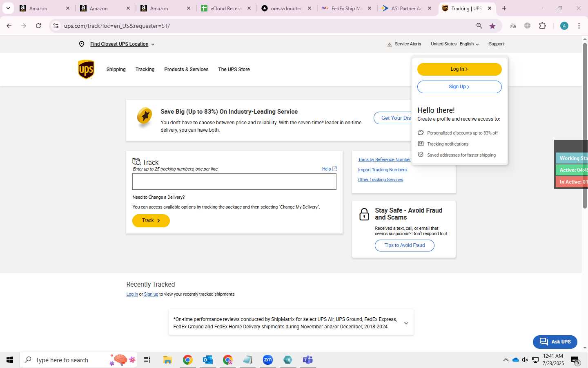Open Import Tracking Numbers link
Viewport: 588px width, 368px height.
coord(382,170)
